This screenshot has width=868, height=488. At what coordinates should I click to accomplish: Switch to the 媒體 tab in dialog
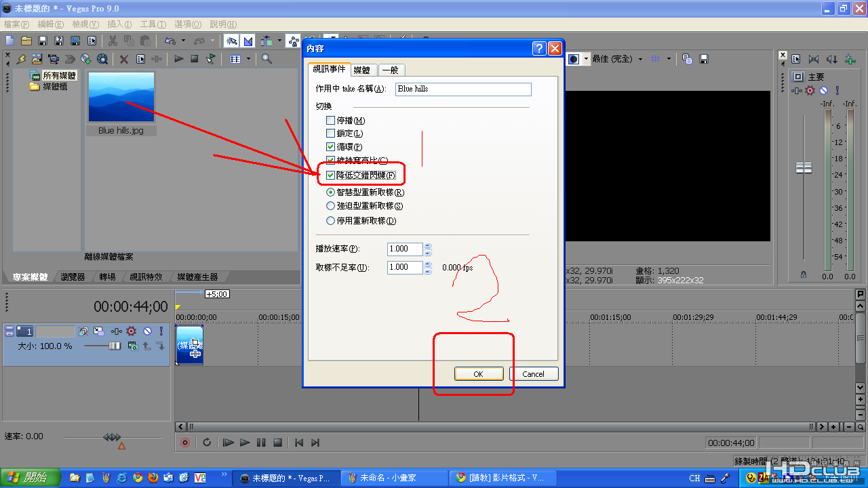click(362, 70)
